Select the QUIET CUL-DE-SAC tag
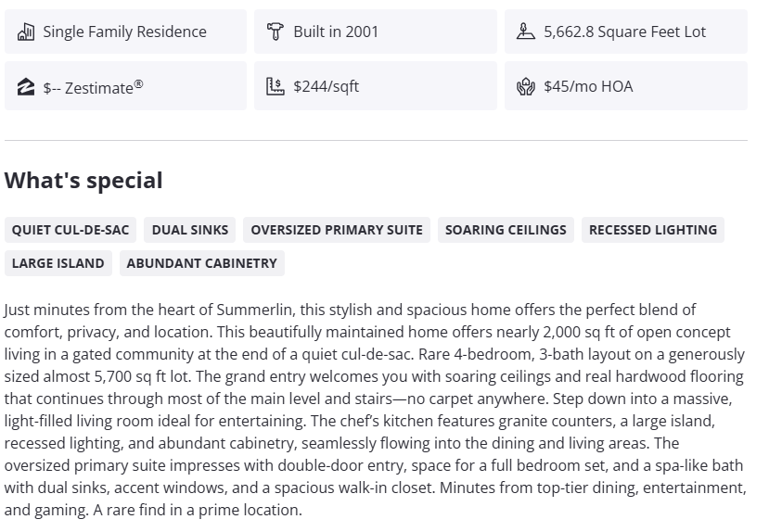This screenshot has height=532, width=769. (70, 230)
